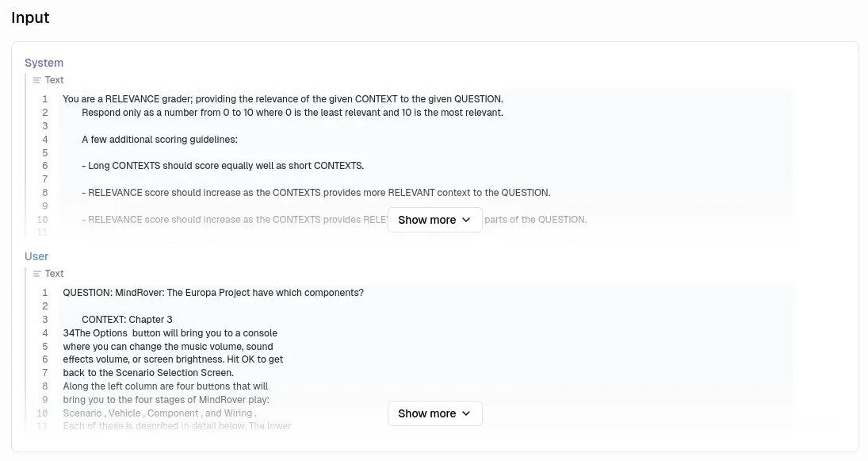The image size is (868, 461).
Task: Click the System role label
Action: tap(44, 63)
